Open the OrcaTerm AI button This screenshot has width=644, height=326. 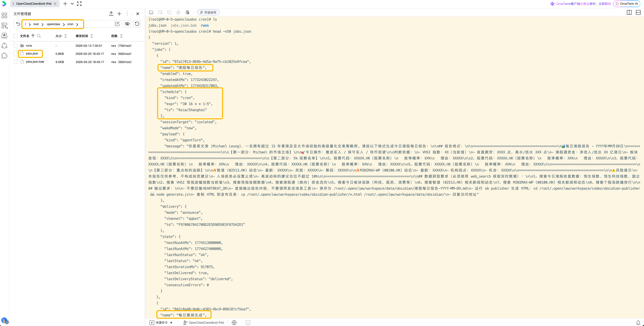pyautogui.click(x=627, y=4)
